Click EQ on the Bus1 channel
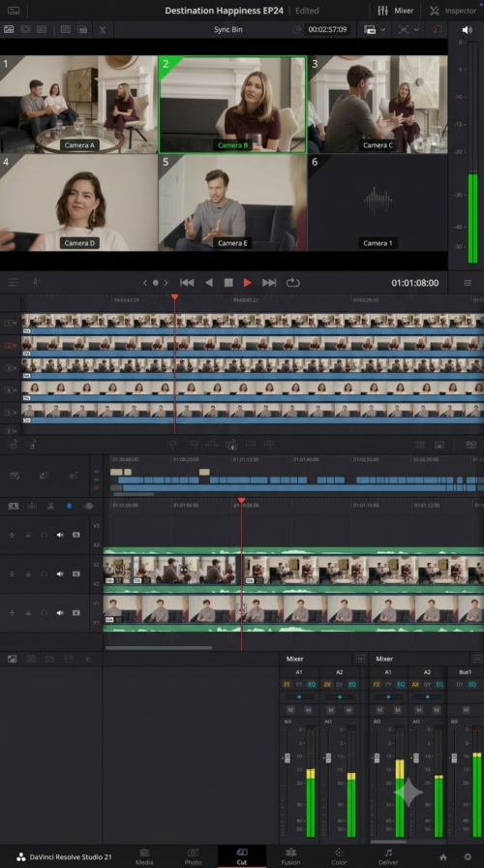The width and height of the screenshot is (484, 868). click(x=471, y=684)
